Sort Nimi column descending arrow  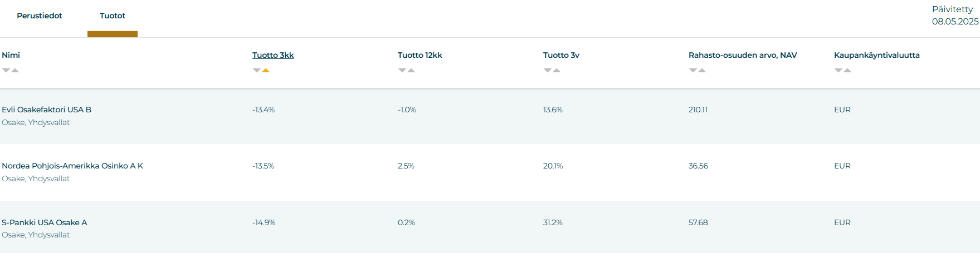click(x=6, y=71)
